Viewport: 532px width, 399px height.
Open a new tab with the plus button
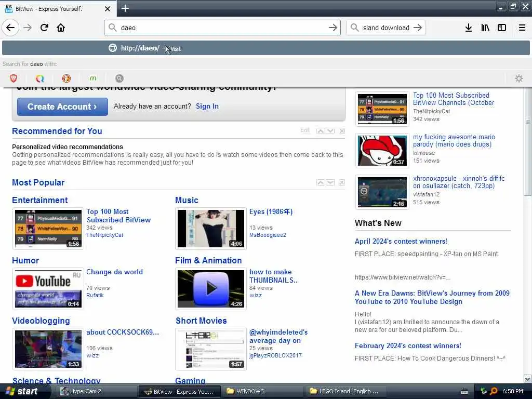tap(125, 8)
